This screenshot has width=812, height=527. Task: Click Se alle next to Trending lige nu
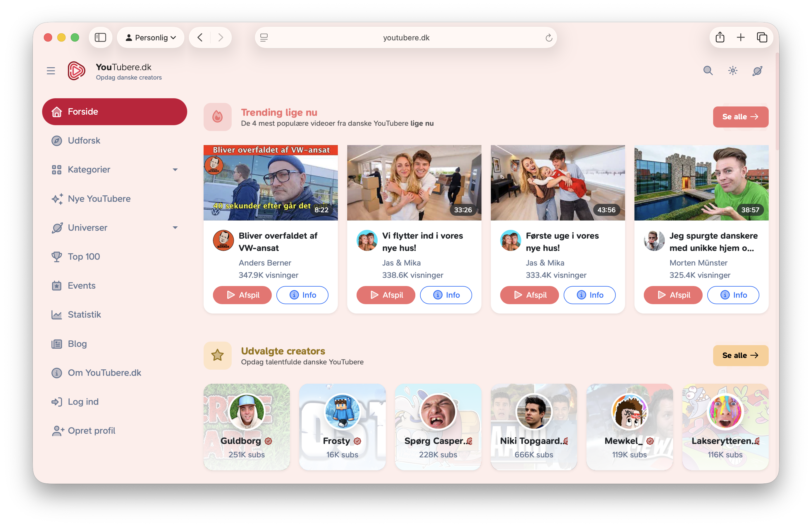740,117
